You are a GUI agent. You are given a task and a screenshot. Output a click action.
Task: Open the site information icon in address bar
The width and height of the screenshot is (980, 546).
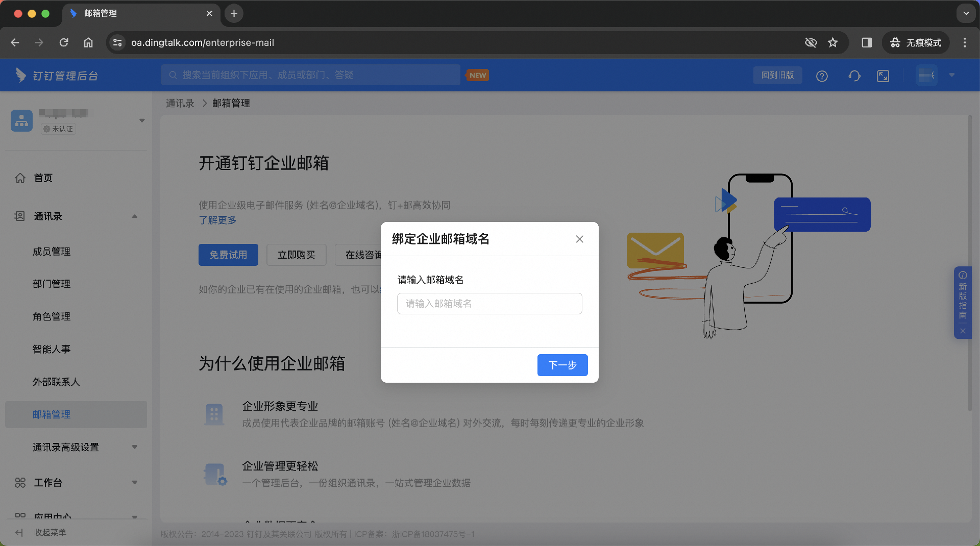[x=117, y=42]
